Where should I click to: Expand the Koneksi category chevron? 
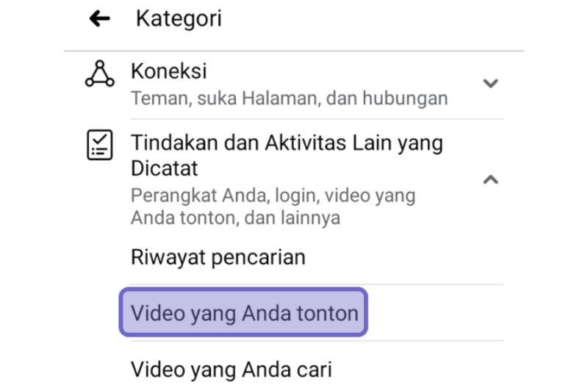(x=490, y=83)
